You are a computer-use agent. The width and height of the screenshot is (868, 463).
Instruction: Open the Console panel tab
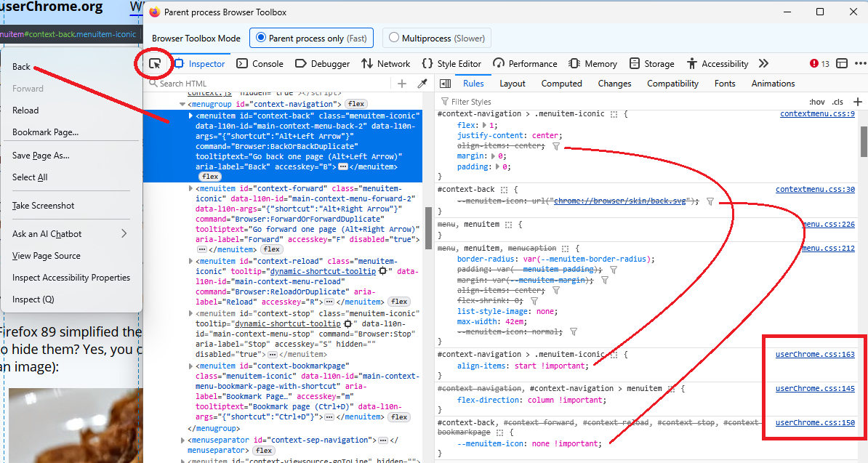coord(260,64)
